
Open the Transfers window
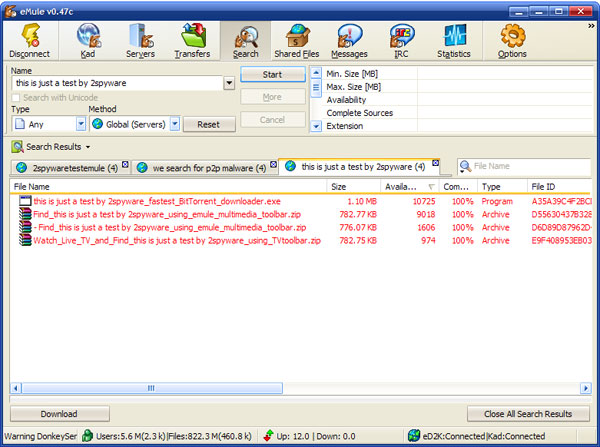pyautogui.click(x=192, y=41)
